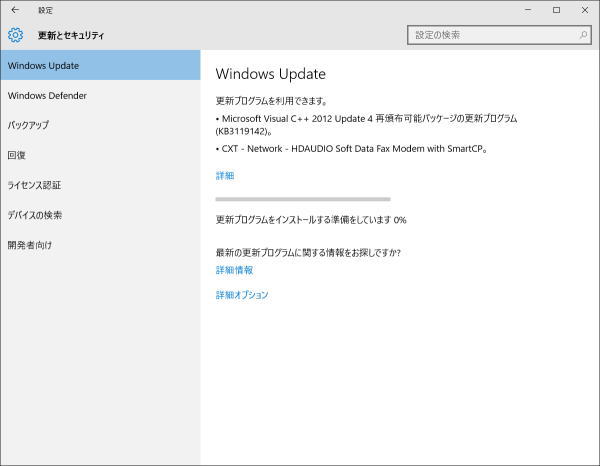Minimize the settings window
Image resolution: width=600 pixels, height=466 pixels.
(528, 10)
